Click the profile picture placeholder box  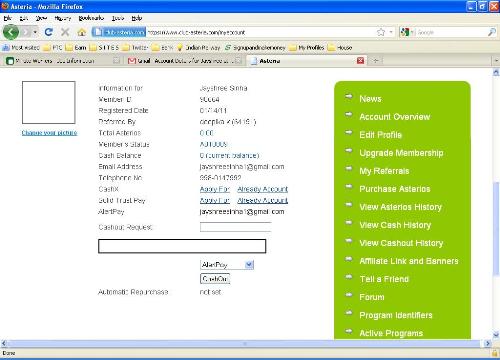pyautogui.click(x=49, y=102)
